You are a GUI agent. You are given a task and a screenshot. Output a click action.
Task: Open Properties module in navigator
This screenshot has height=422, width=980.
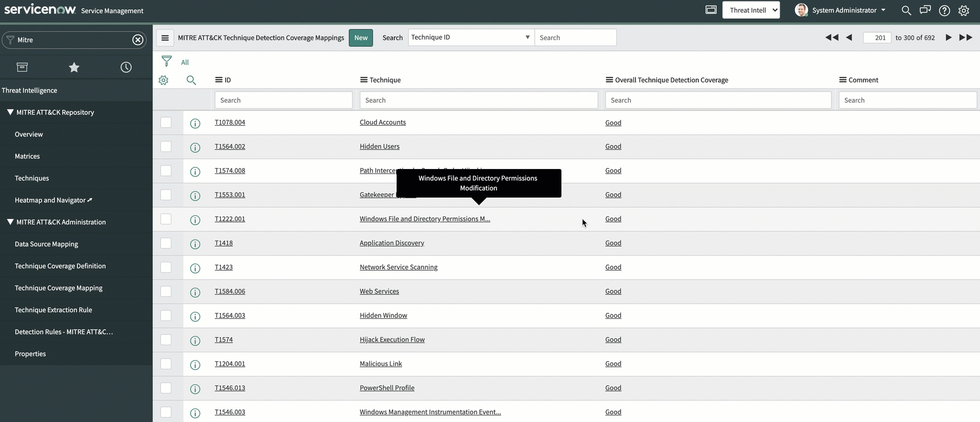30,353
